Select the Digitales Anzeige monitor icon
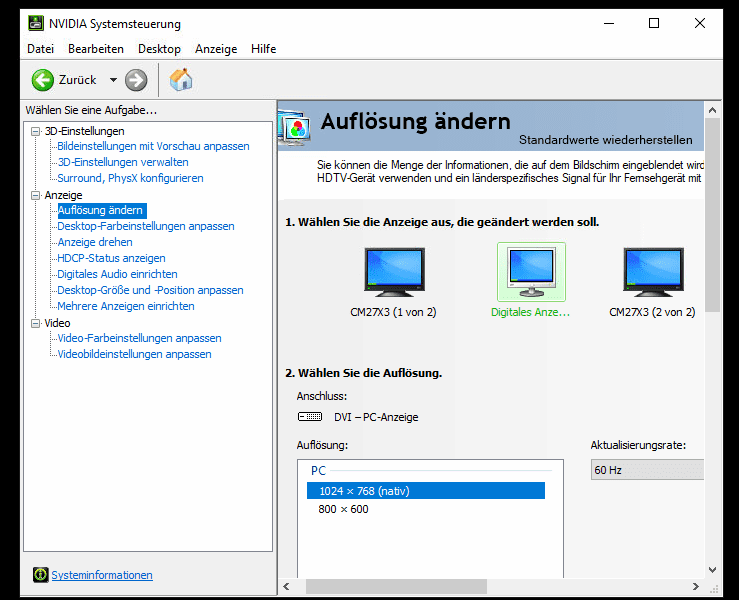 pos(532,272)
